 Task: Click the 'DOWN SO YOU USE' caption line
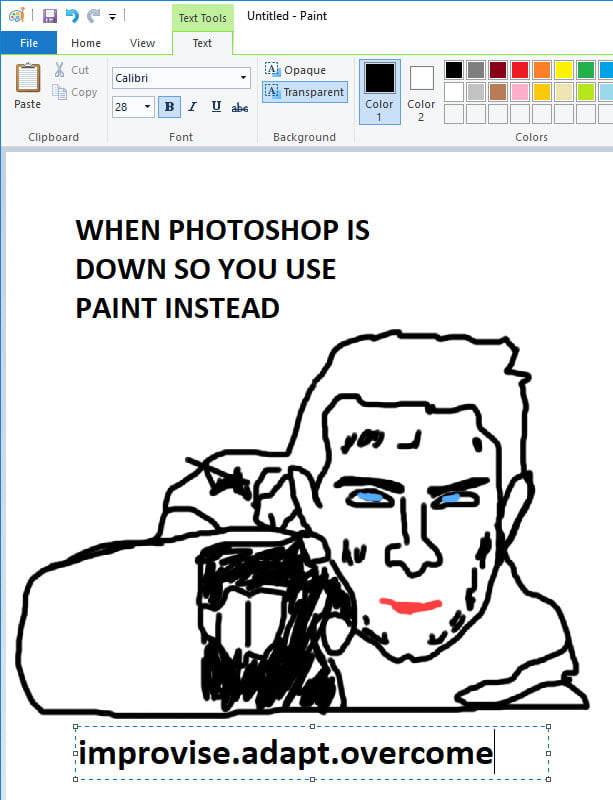(x=206, y=269)
